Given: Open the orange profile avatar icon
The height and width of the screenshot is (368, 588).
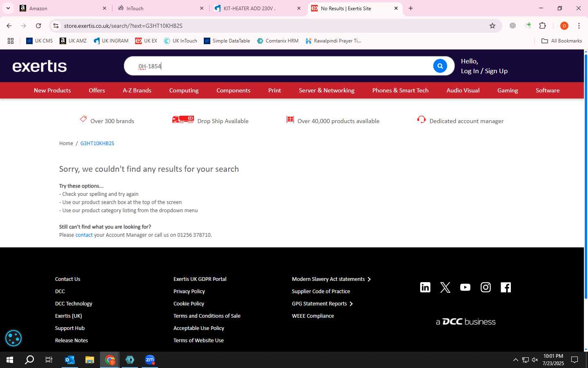Looking at the screenshot, I should point(564,26).
